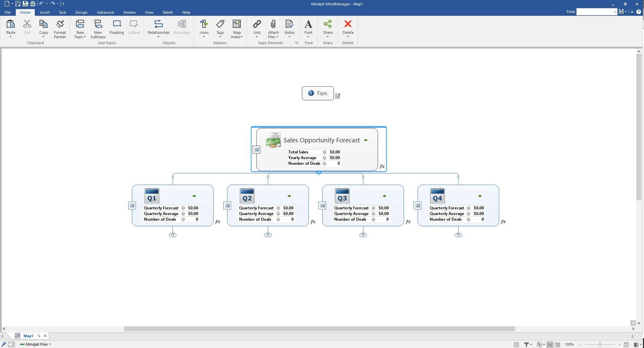This screenshot has width=644, height=348.
Task: Toggle properties panel icon left of Sales Opportunity Forecast
Action: (x=256, y=150)
